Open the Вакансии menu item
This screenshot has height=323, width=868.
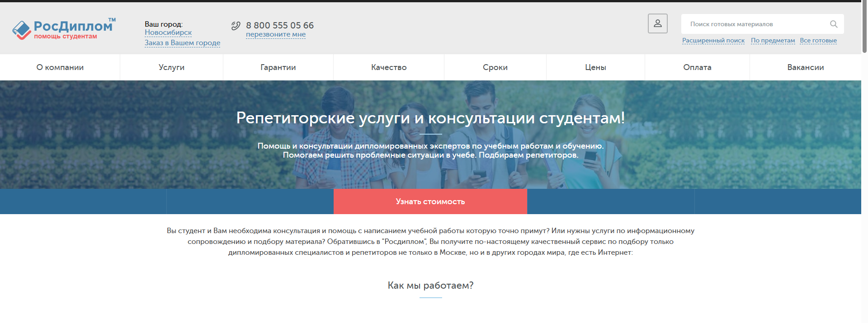pos(806,67)
